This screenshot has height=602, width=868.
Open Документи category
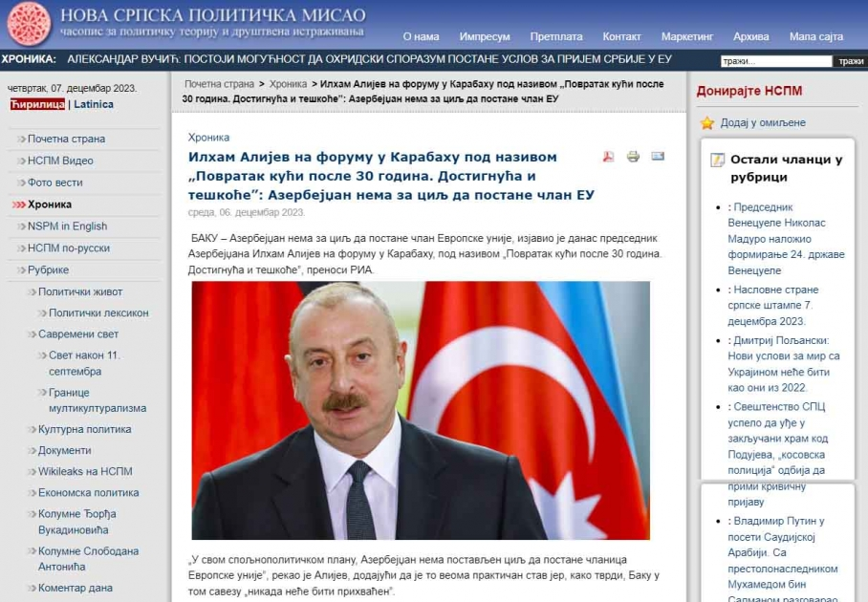point(65,450)
